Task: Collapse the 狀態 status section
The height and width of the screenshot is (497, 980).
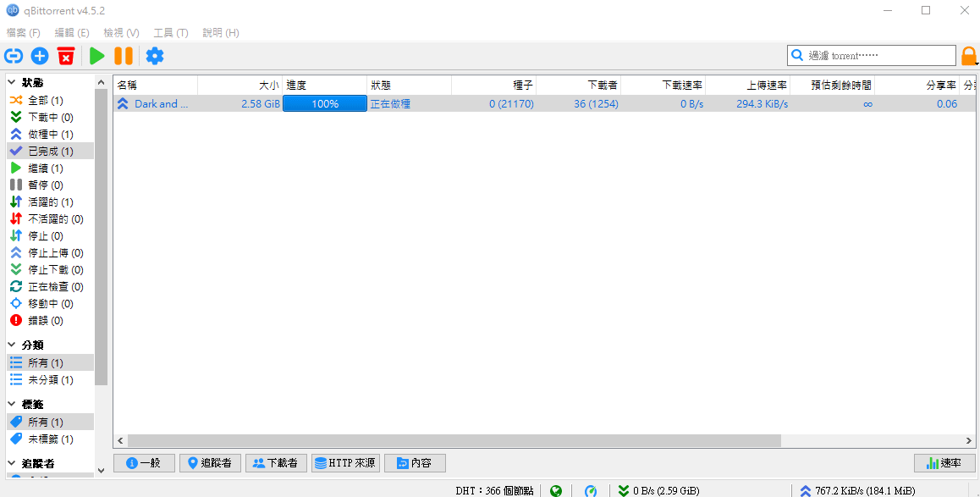Action: [x=13, y=83]
